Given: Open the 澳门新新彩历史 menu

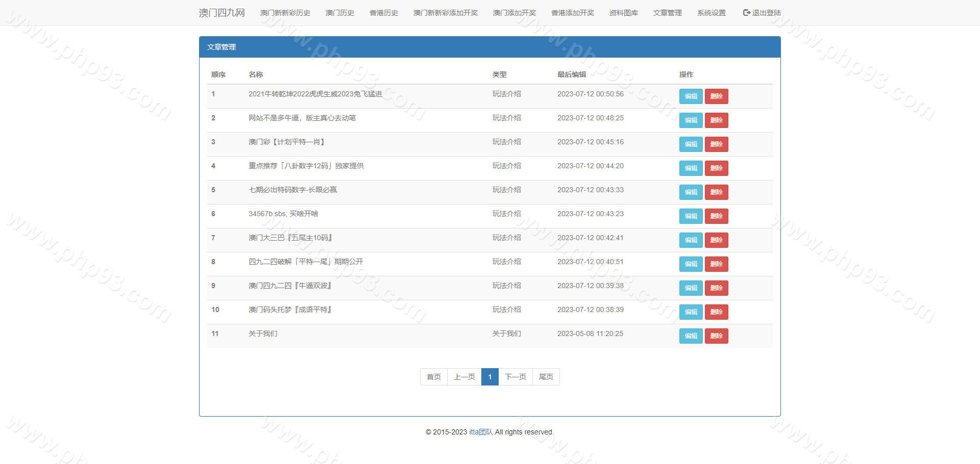Looking at the screenshot, I should 285,13.
